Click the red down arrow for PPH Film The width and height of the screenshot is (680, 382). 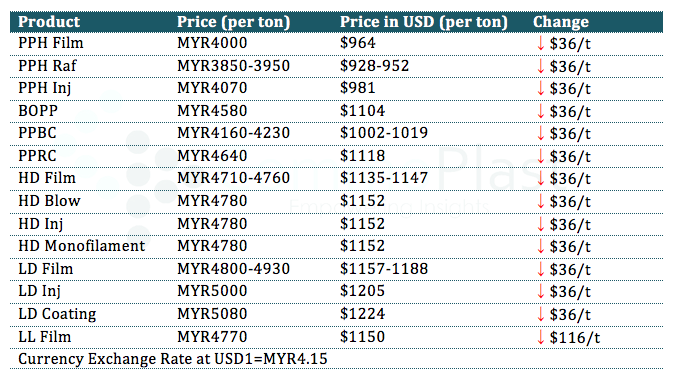click(540, 43)
